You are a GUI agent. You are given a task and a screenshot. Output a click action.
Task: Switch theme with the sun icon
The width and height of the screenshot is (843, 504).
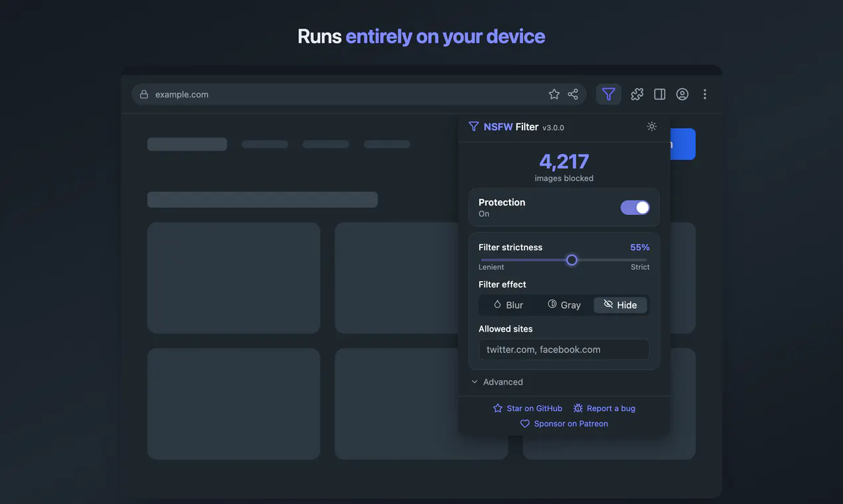[652, 126]
